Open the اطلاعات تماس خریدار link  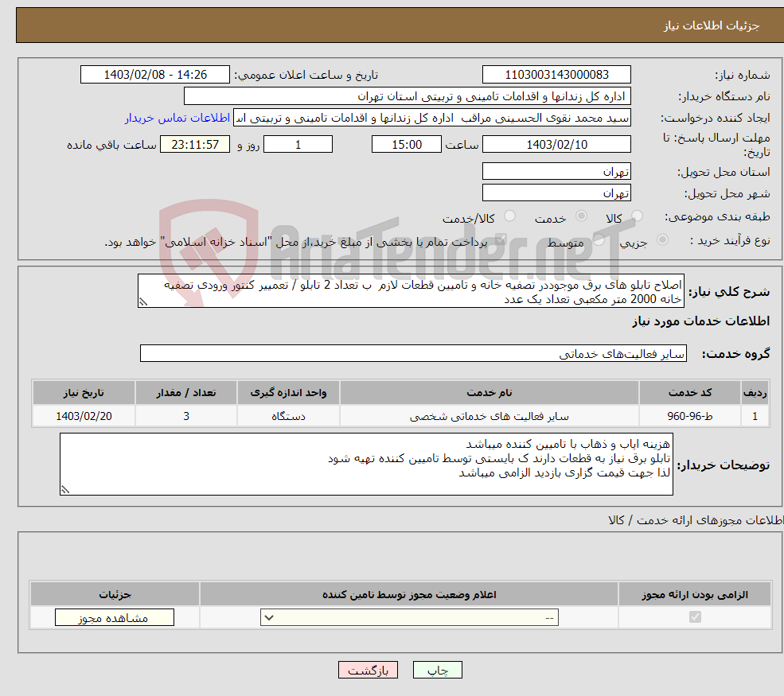pyautogui.click(x=177, y=118)
